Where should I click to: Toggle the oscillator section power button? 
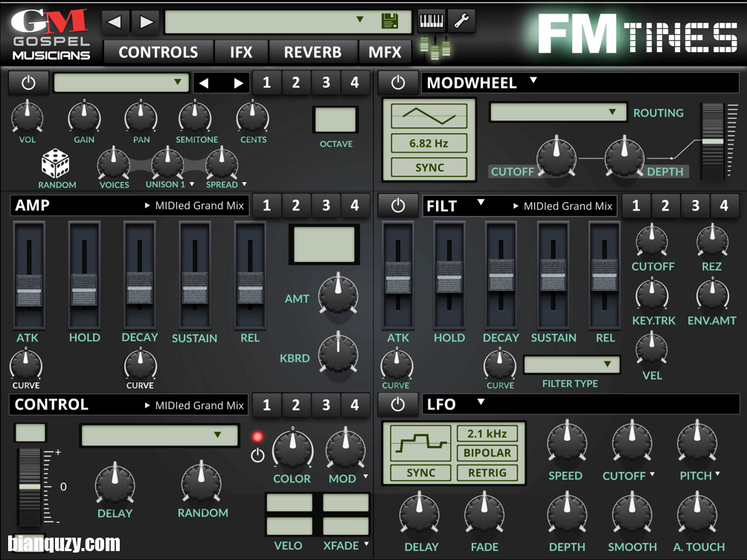tap(28, 83)
